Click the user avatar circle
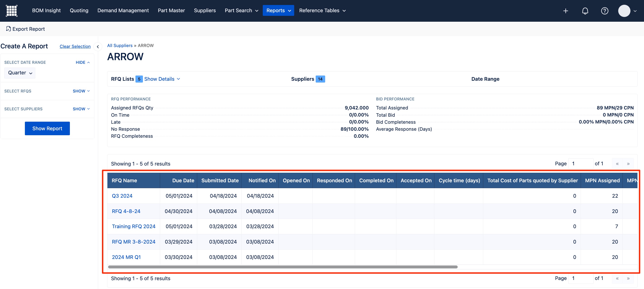The image size is (644, 289). [x=624, y=11]
